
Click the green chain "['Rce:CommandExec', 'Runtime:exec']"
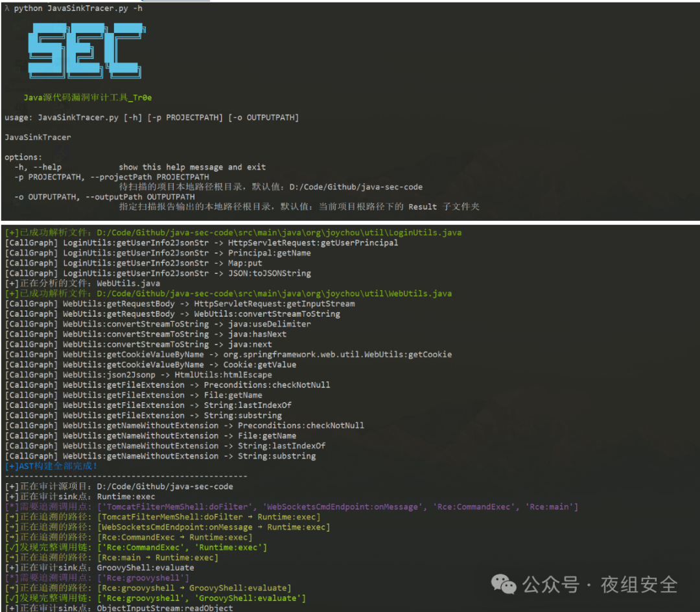coord(182,548)
